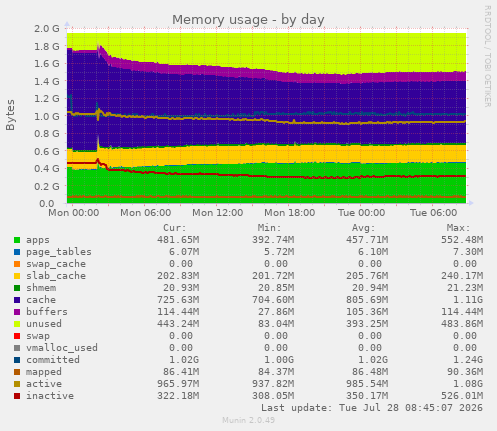Click the cache indigo legend swatch

tap(17, 300)
